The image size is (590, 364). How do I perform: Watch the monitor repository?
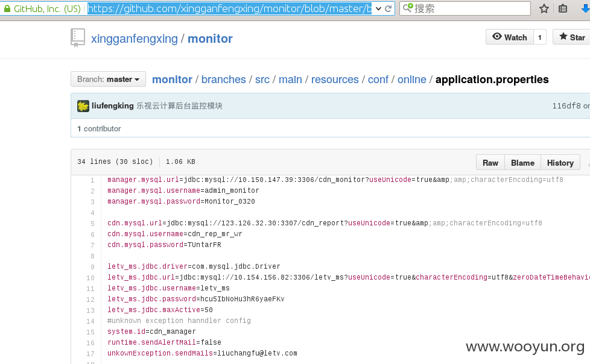pyautogui.click(x=510, y=37)
